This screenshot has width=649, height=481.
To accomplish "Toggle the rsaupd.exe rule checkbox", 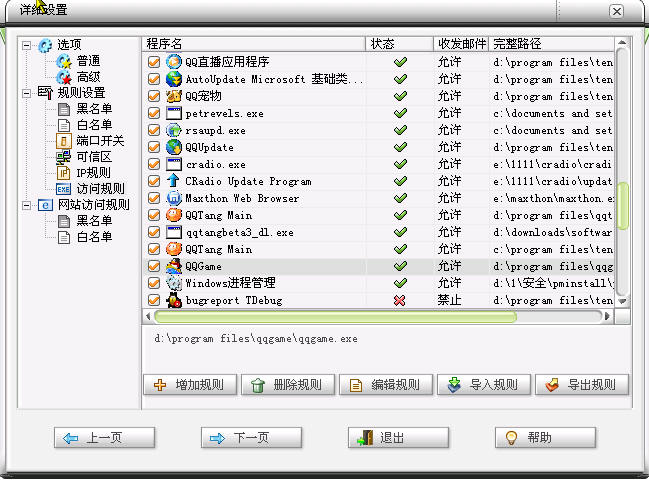I will [x=154, y=130].
